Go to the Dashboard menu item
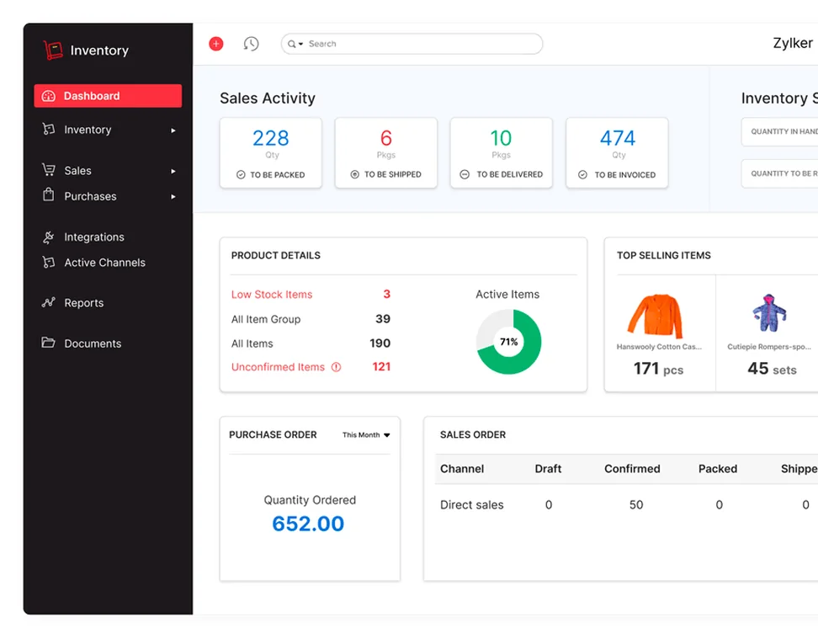This screenshot has width=818, height=644. click(x=108, y=96)
